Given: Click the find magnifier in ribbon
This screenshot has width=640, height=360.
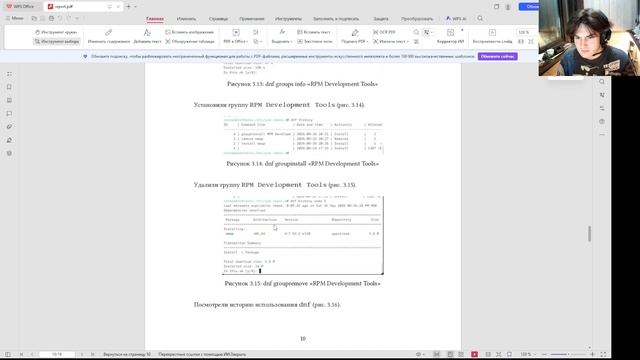Looking at the screenshot, I should (x=416, y=32).
